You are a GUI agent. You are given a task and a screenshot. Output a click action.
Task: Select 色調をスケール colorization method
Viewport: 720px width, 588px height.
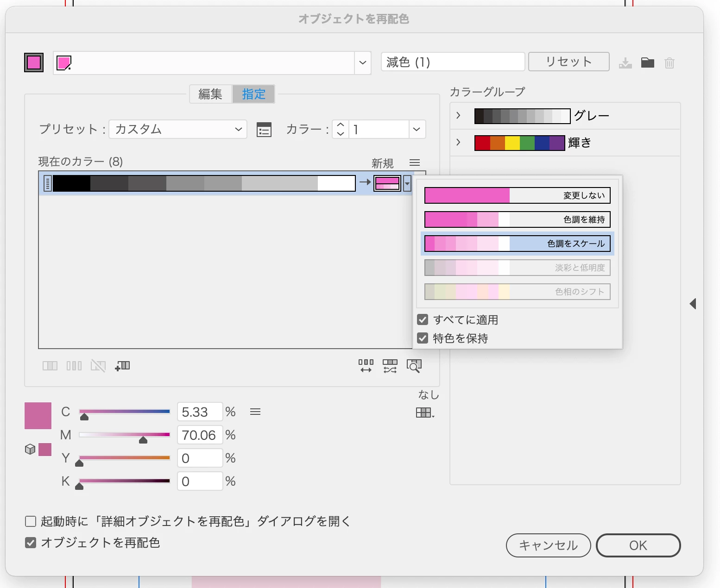coord(518,244)
